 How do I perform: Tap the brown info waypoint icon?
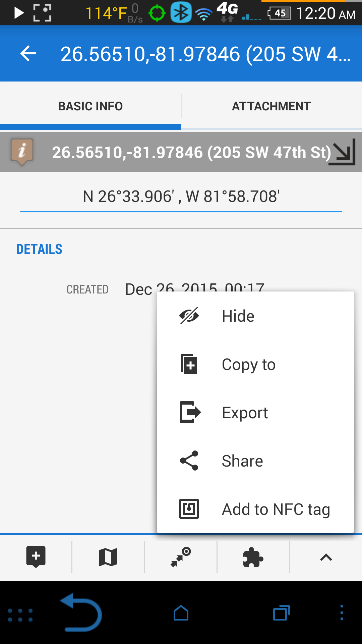(22, 152)
